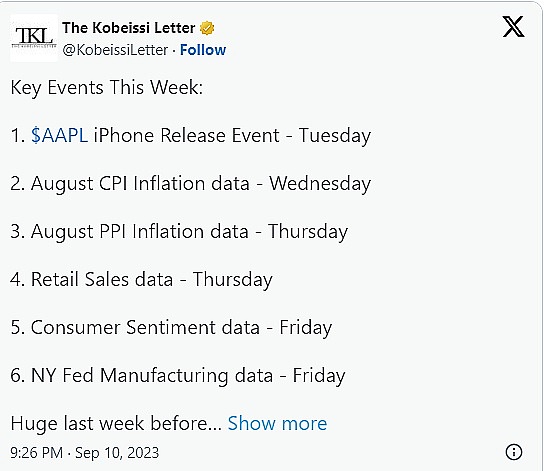Open the $AAPL cashtag
Viewport: 545px width, 471px height.
click(59, 135)
